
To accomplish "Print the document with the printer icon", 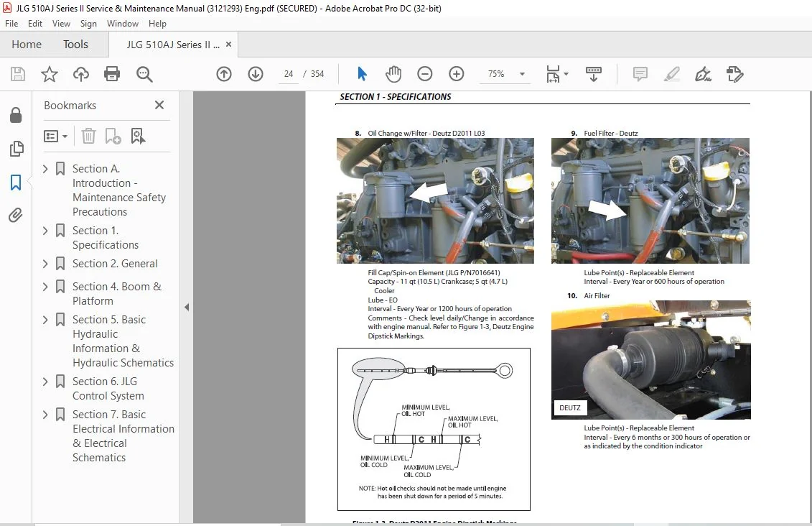I will (x=112, y=74).
